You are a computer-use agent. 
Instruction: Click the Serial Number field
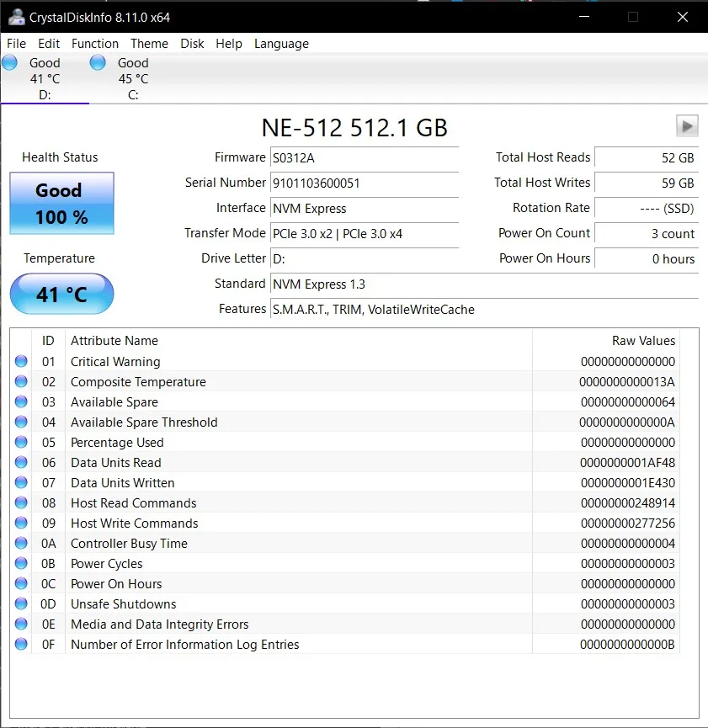(364, 183)
